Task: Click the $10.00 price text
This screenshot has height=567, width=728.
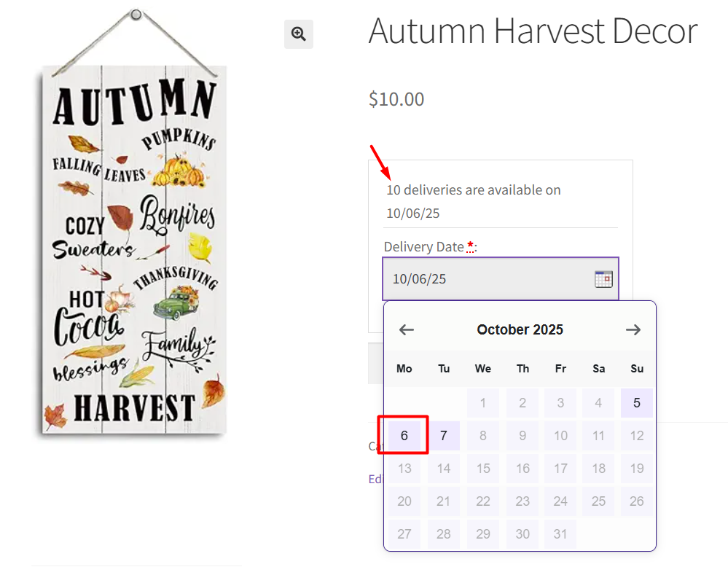Action: click(396, 99)
